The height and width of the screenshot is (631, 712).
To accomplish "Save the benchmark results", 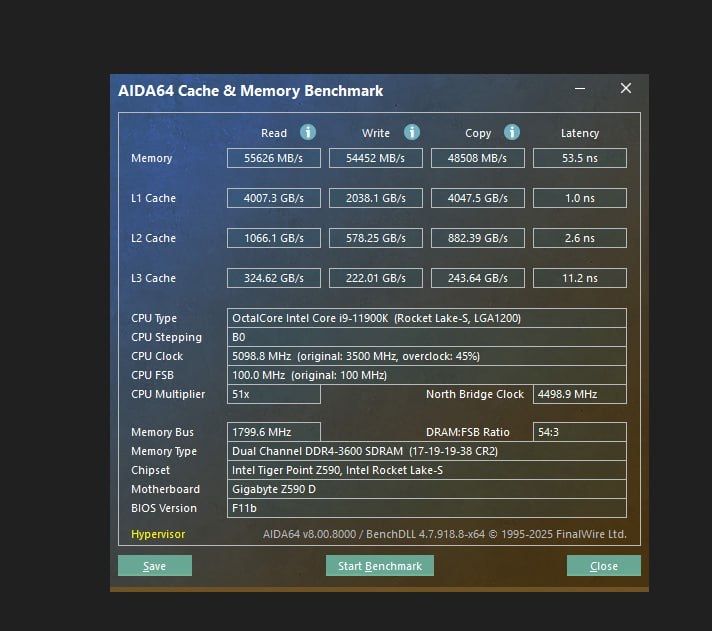I will pyautogui.click(x=155, y=566).
